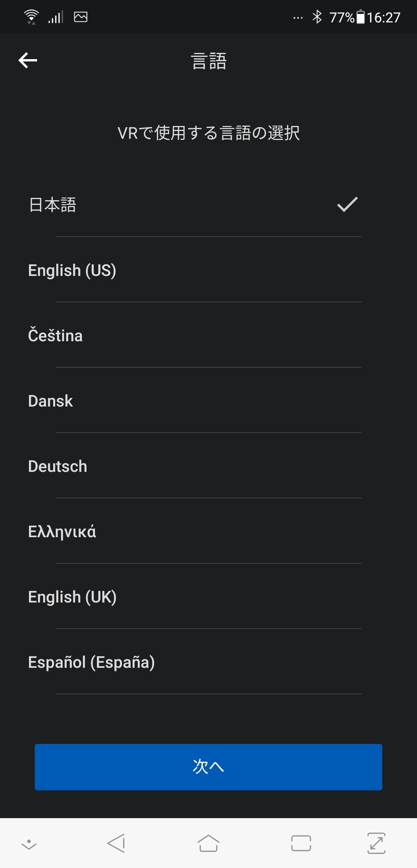417x868 pixels.
Task: Choose Čeština from the language list
Action: [56, 335]
